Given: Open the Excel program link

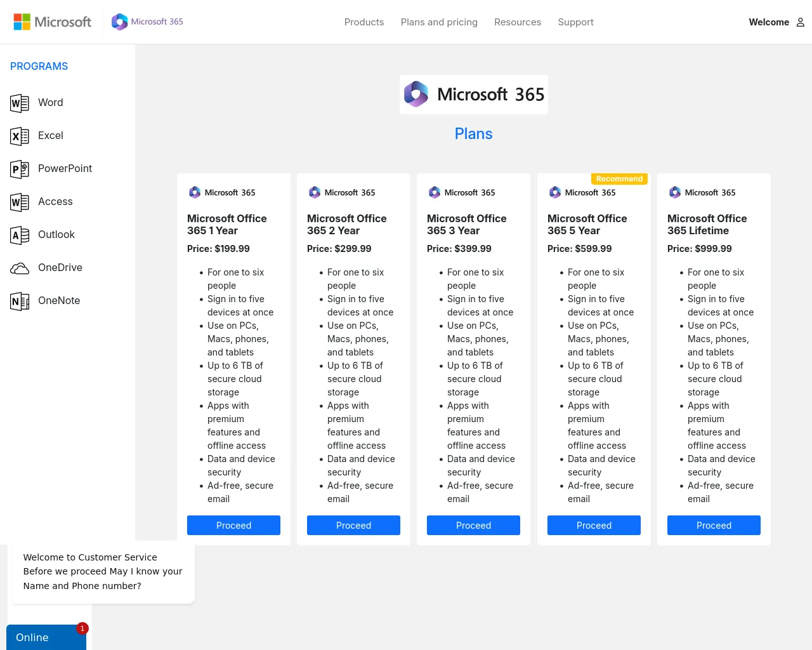Looking at the screenshot, I should click(x=51, y=136).
